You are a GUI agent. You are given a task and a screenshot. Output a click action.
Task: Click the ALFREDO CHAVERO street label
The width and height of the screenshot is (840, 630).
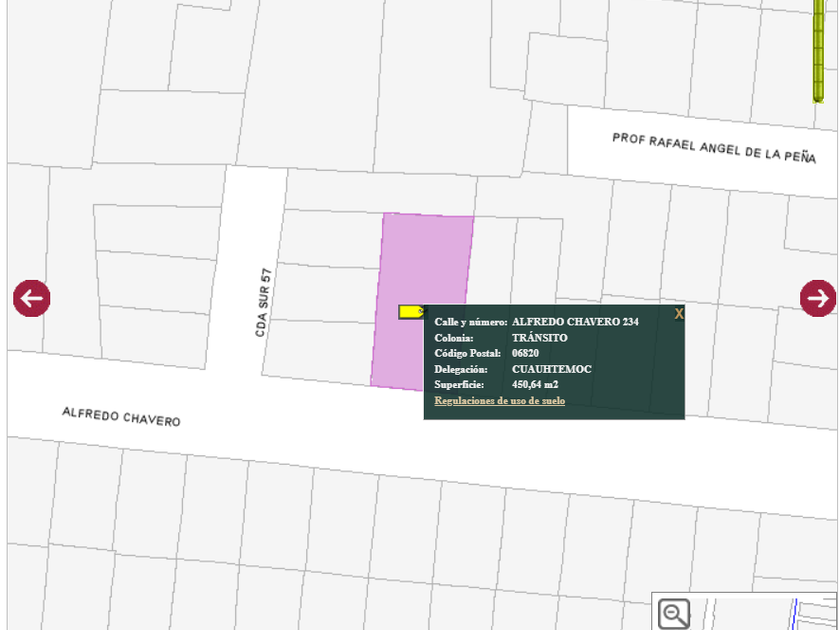point(121,416)
